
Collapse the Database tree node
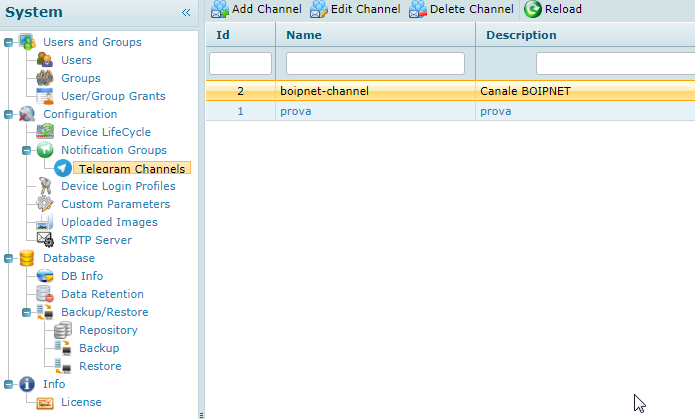tap(8, 258)
